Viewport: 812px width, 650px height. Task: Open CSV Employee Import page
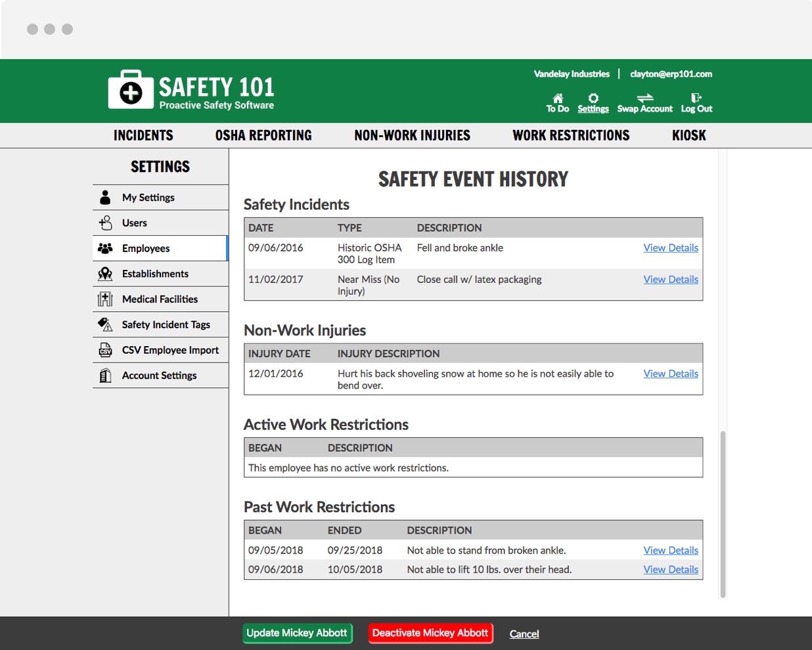(x=161, y=350)
